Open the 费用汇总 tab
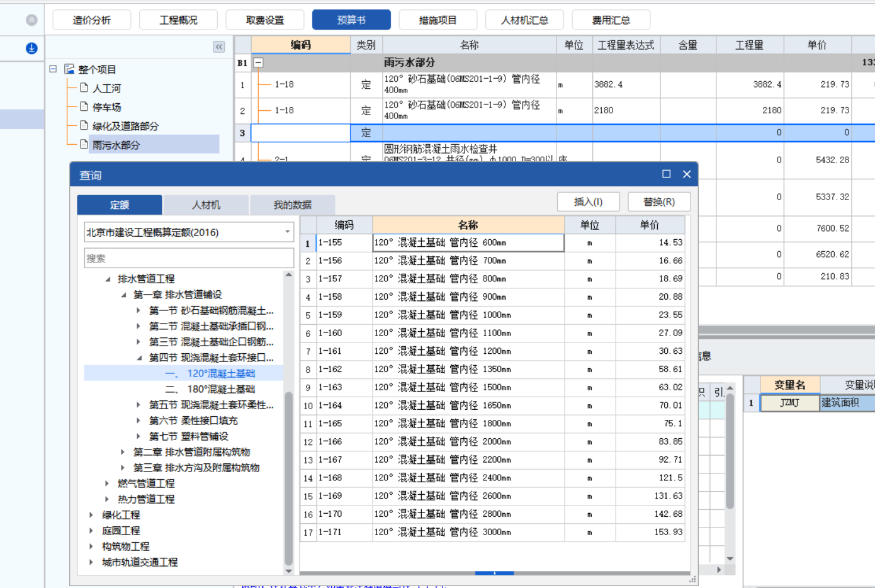875x588 pixels. click(611, 20)
